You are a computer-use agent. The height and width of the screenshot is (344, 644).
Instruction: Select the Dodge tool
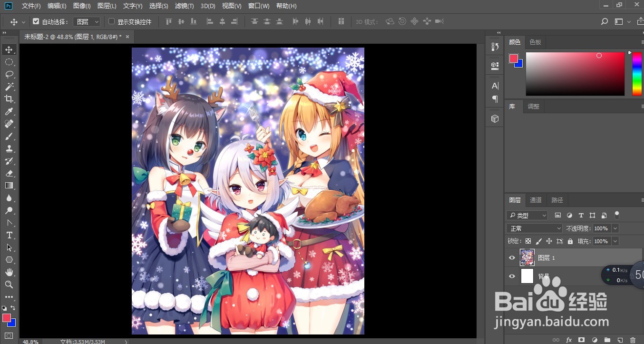pos(9,210)
